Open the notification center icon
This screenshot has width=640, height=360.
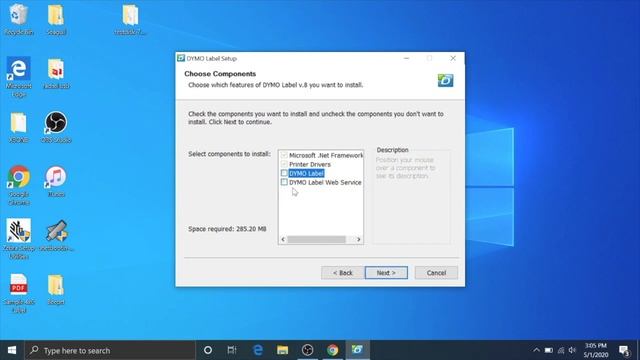[624, 351]
